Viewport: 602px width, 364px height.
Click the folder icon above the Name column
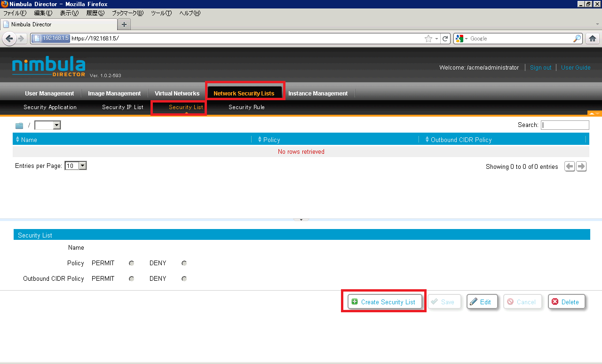(19, 126)
